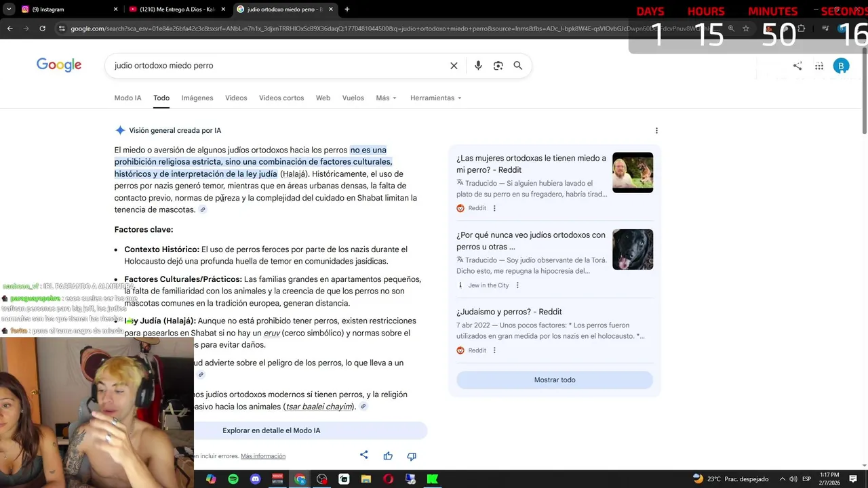
Task: Select the 'Imágenes' search tab
Action: click(197, 98)
